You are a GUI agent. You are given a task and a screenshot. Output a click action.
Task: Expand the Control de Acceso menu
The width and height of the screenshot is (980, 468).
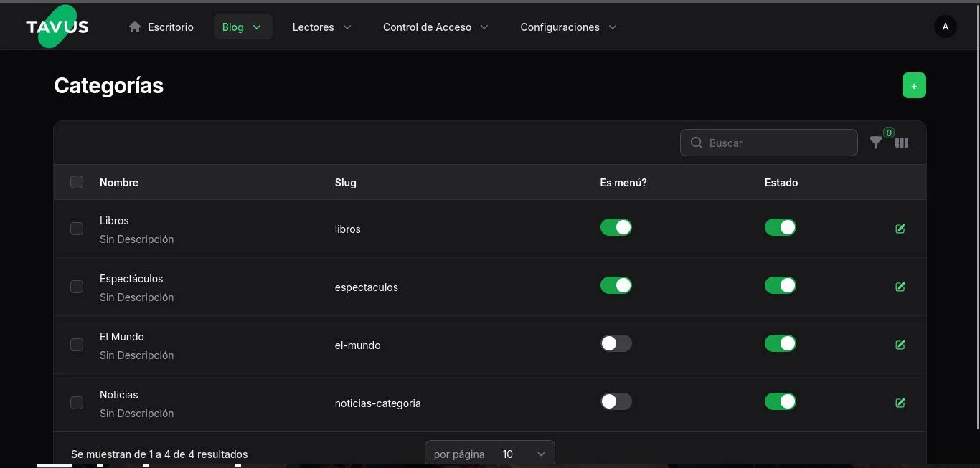pyautogui.click(x=435, y=27)
